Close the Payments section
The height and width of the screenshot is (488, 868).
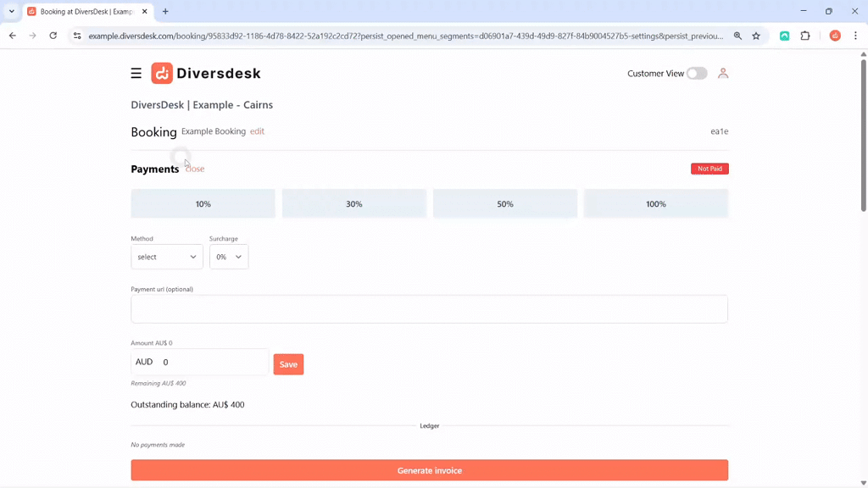click(x=195, y=169)
